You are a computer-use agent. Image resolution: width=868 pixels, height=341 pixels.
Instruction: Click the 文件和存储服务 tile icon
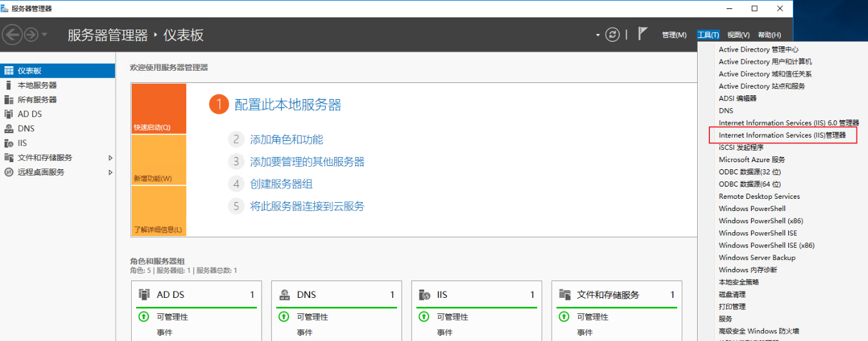coord(565,295)
